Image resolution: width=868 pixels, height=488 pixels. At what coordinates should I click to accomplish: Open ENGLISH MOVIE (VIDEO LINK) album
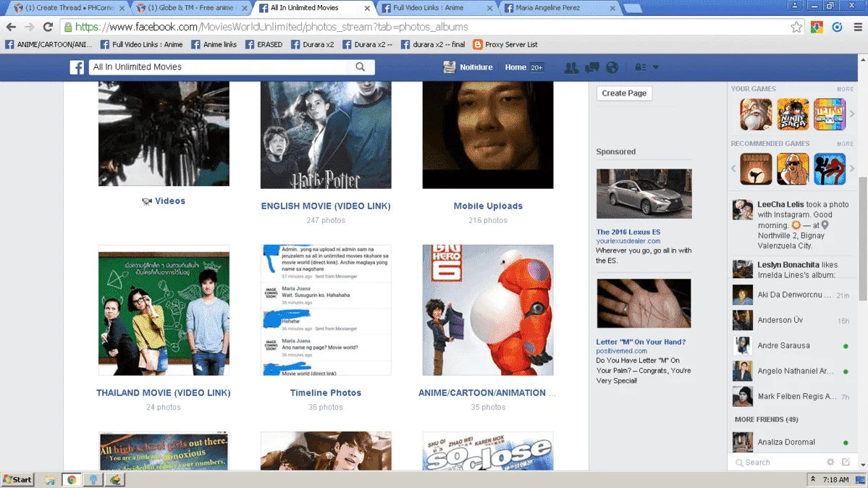point(326,206)
